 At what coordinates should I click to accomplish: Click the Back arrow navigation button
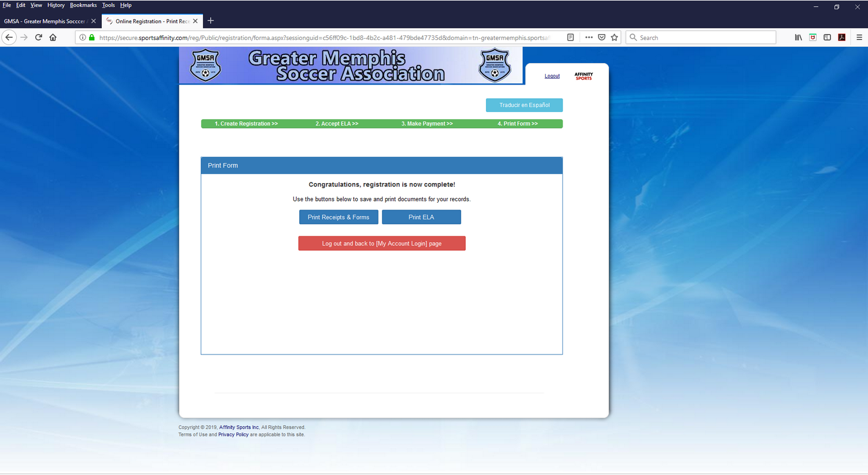tap(9, 38)
